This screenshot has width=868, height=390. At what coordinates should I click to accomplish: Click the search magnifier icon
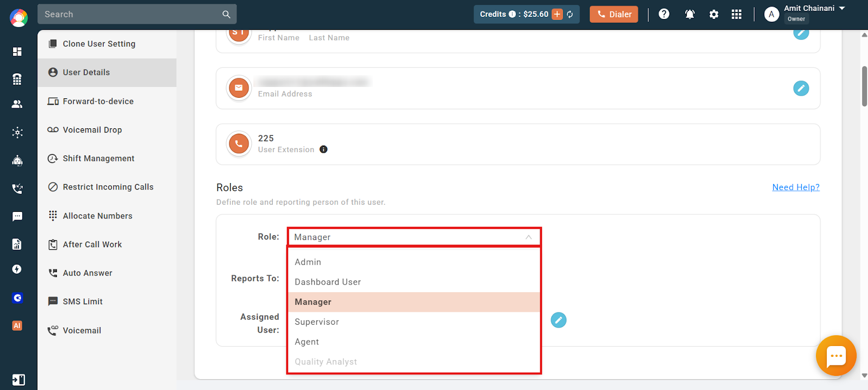[226, 15]
